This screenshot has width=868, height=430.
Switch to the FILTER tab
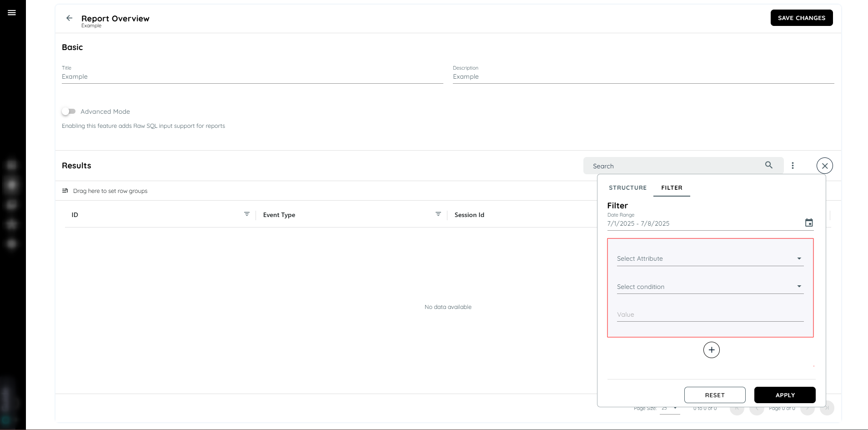coord(672,187)
